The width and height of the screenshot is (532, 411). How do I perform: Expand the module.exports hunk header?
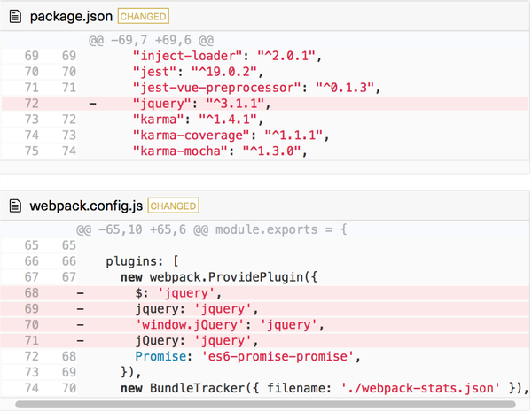pos(212,229)
